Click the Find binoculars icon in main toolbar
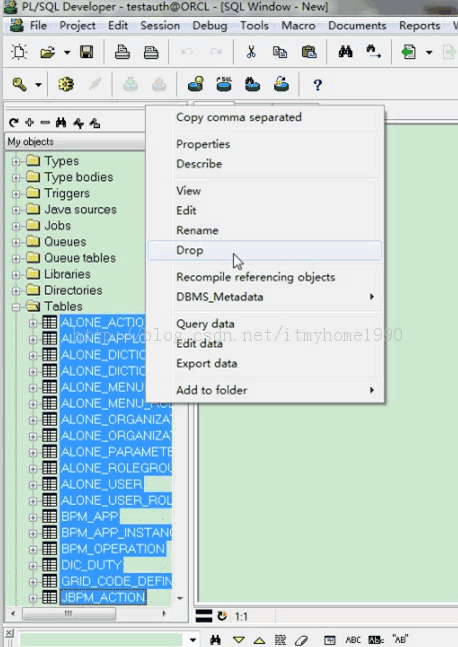Screen dimensions: 458x647 click(345, 52)
